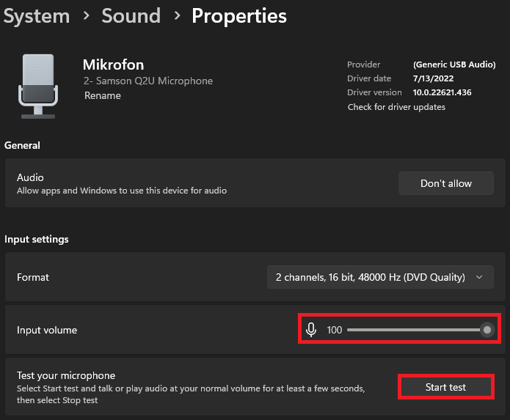Mute input using the small microphone icon

(311, 330)
